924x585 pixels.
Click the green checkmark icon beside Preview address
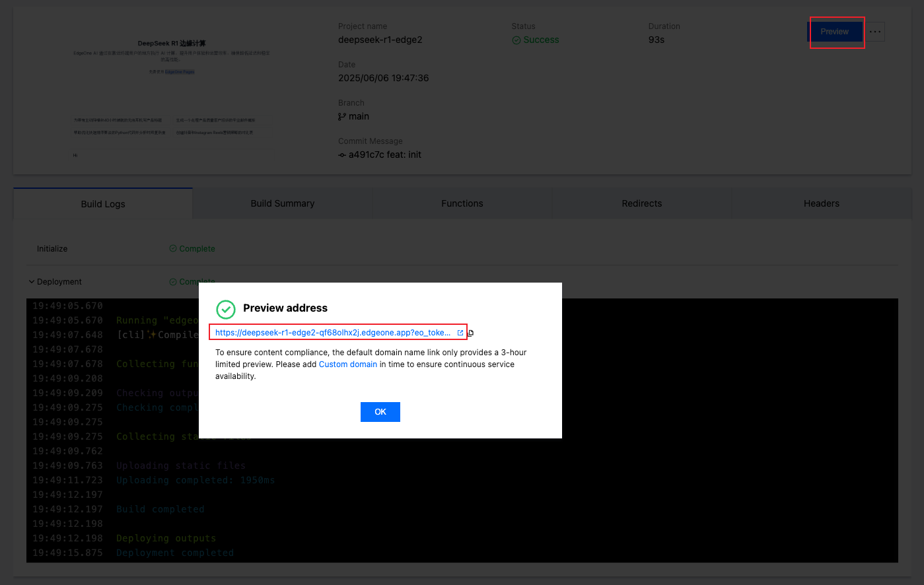pyautogui.click(x=226, y=309)
